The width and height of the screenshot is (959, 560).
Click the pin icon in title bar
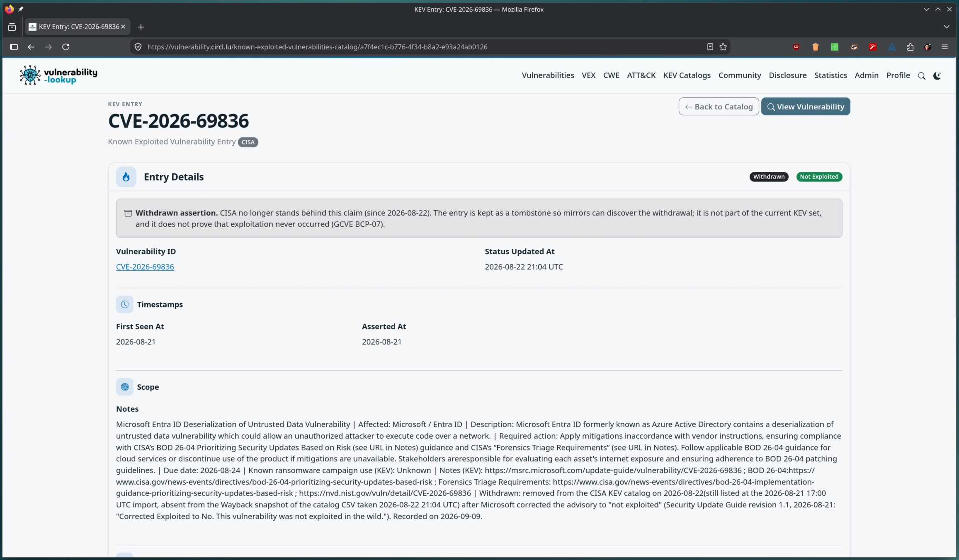tap(21, 9)
